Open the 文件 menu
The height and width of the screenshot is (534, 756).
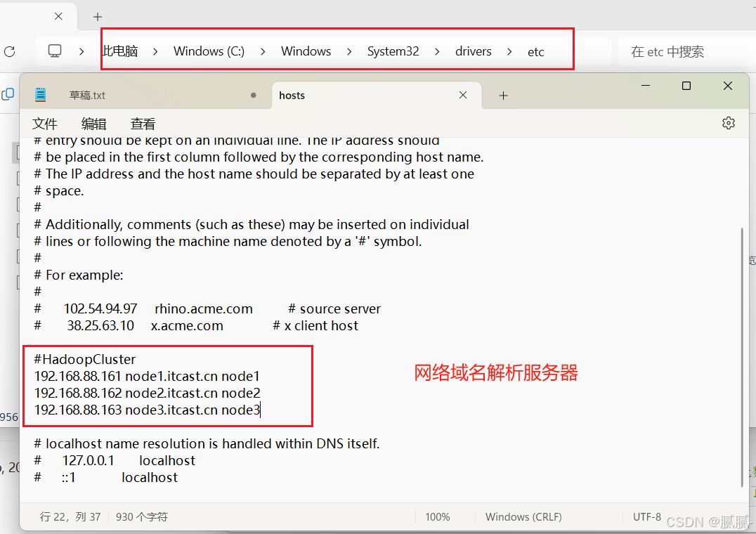coord(44,123)
